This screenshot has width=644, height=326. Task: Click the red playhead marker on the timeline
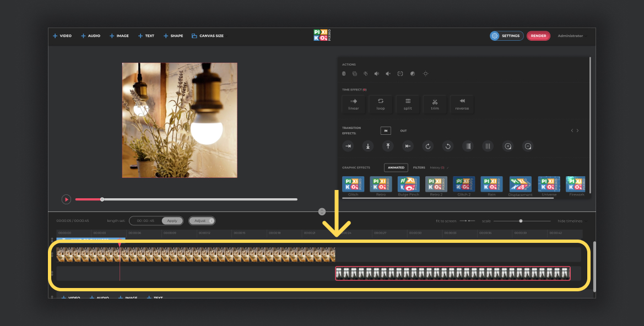coord(120,244)
